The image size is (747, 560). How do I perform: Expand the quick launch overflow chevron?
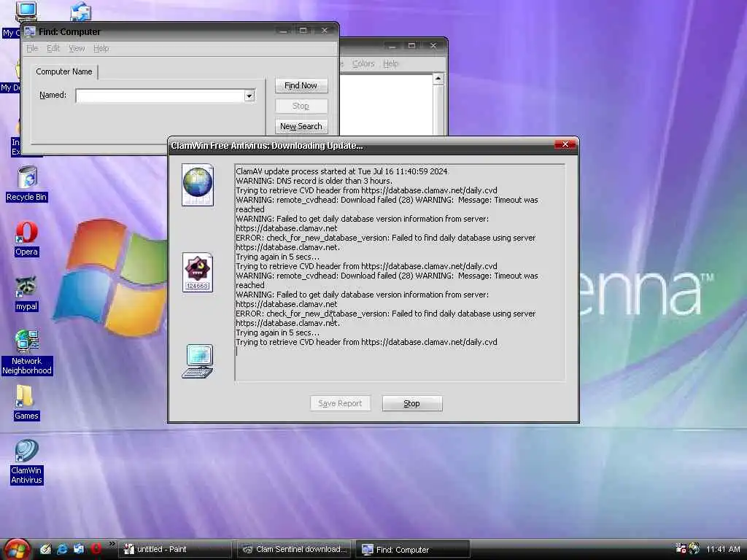pos(112,544)
